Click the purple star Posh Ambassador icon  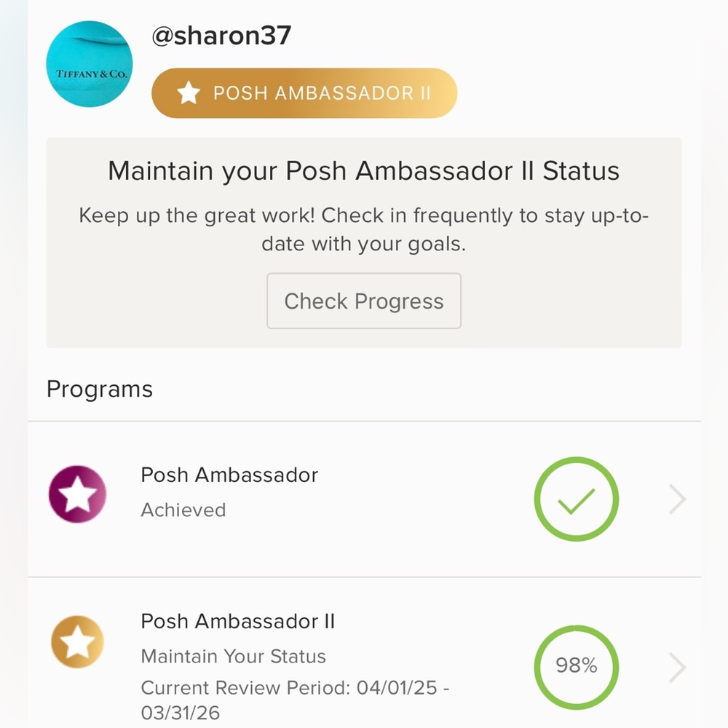pos(77,496)
